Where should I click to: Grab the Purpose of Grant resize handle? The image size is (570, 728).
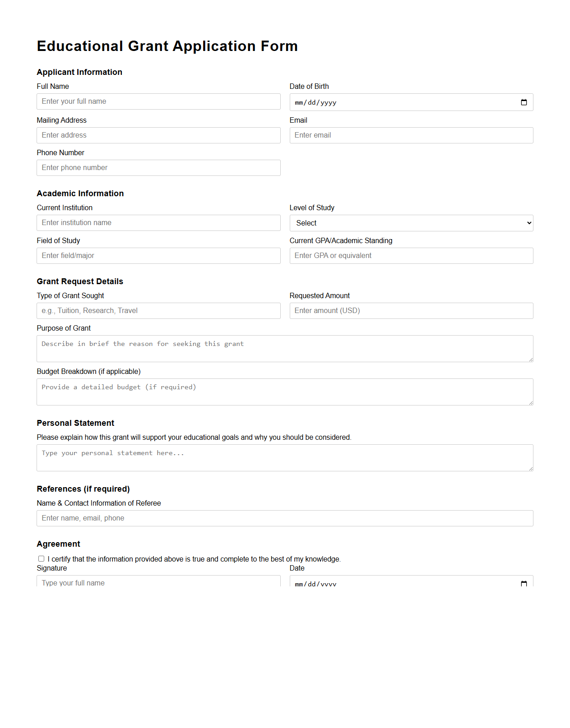(x=531, y=359)
